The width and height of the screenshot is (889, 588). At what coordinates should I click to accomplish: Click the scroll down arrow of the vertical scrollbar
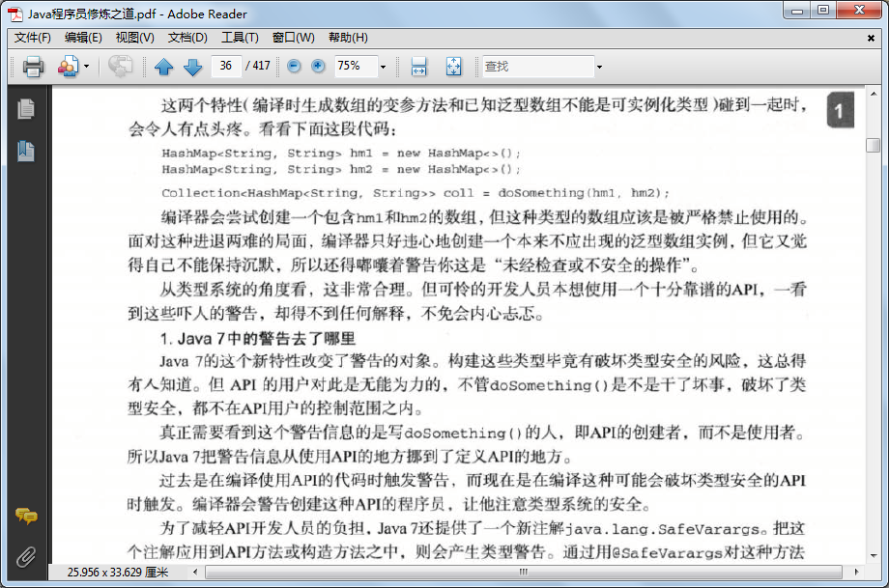point(874,556)
